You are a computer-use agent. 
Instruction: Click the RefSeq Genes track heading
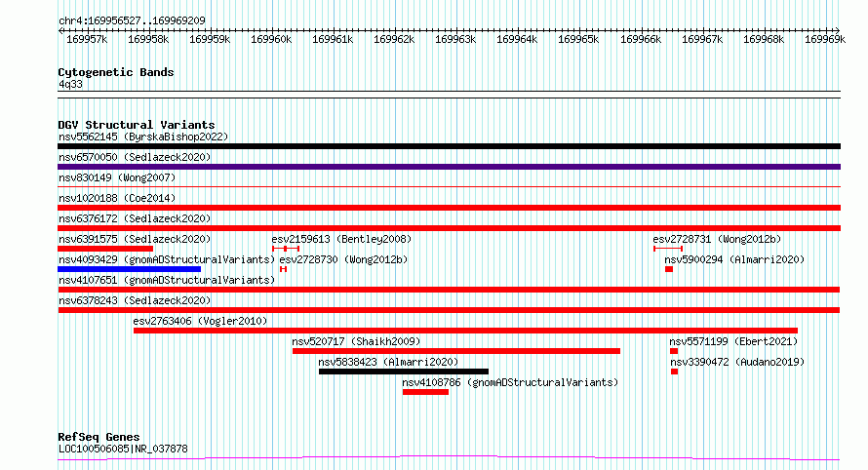tap(99, 438)
